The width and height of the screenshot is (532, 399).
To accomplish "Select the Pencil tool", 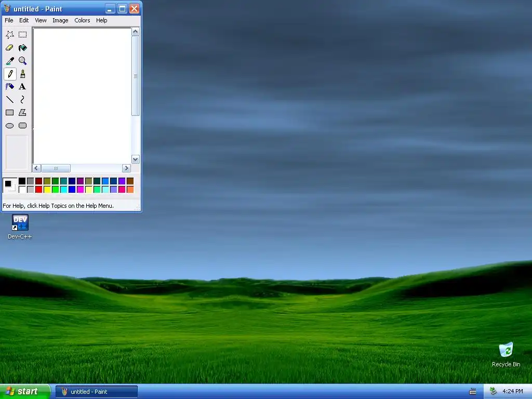I will click(x=10, y=74).
